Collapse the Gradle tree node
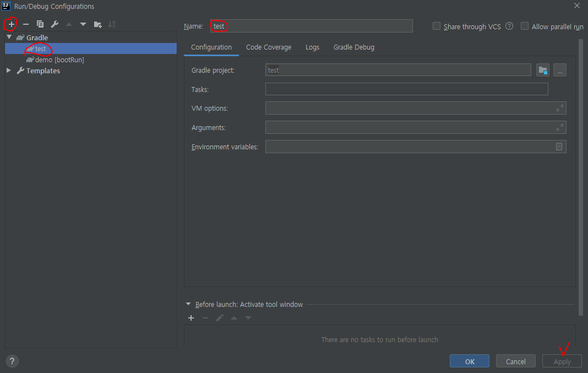The width and height of the screenshot is (588, 373). pyautogui.click(x=9, y=37)
